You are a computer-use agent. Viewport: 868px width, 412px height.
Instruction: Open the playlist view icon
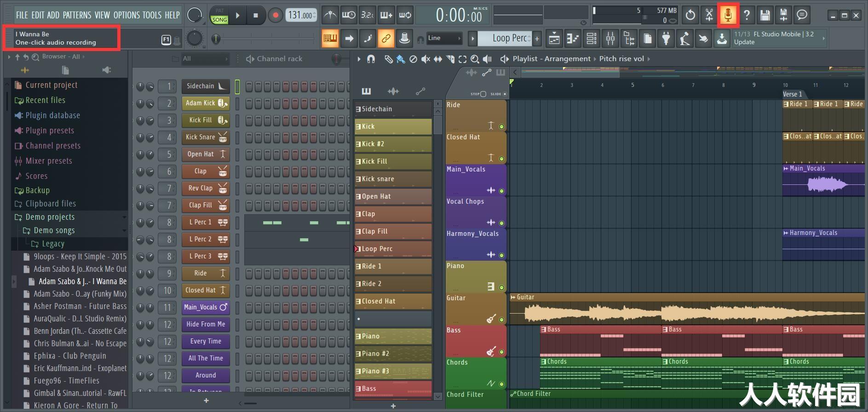click(554, 39)
